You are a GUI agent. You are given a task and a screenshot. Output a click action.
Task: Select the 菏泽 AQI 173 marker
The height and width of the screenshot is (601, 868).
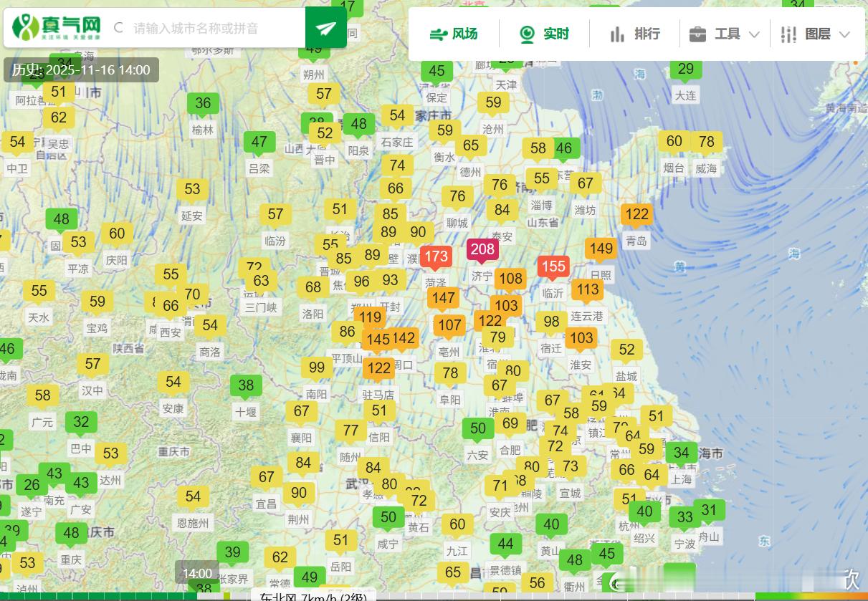(436, 258)
